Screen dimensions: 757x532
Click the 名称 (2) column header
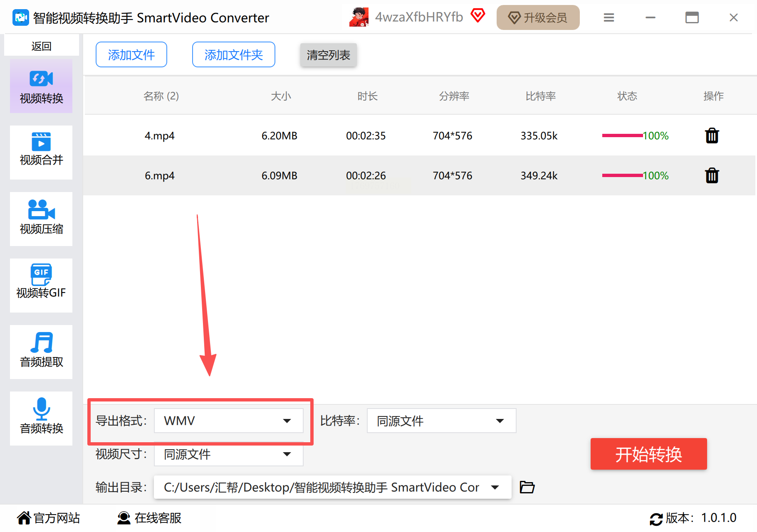(x=161, y=96)
